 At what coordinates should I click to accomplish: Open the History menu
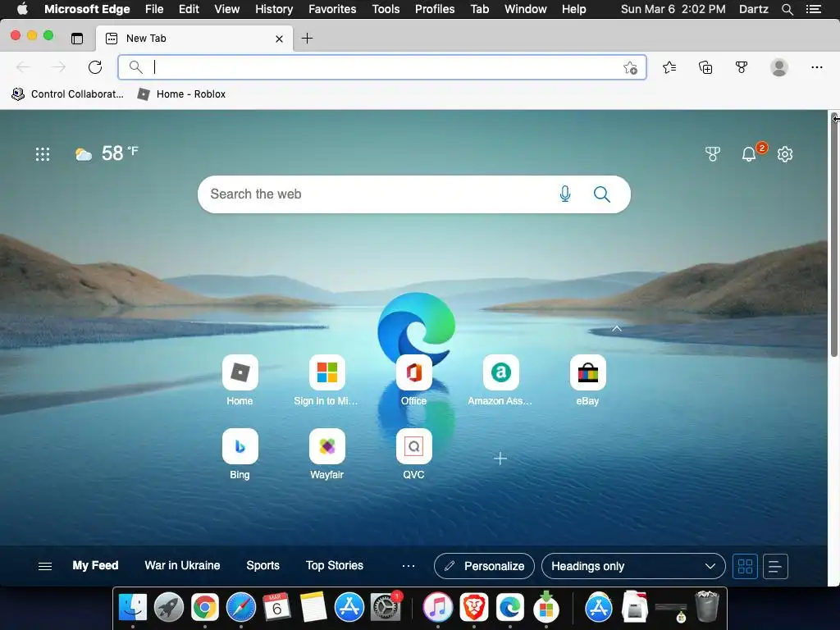coord(274,9)
